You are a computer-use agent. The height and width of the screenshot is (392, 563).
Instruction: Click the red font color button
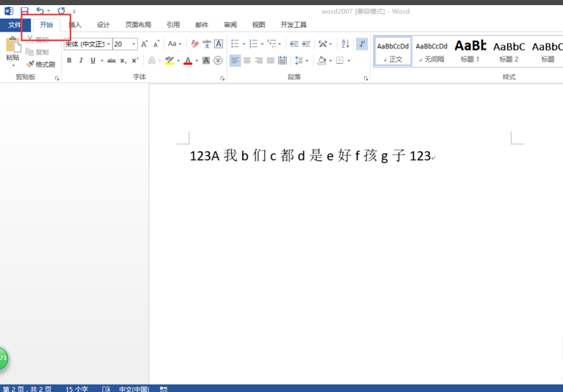(188, 61)
